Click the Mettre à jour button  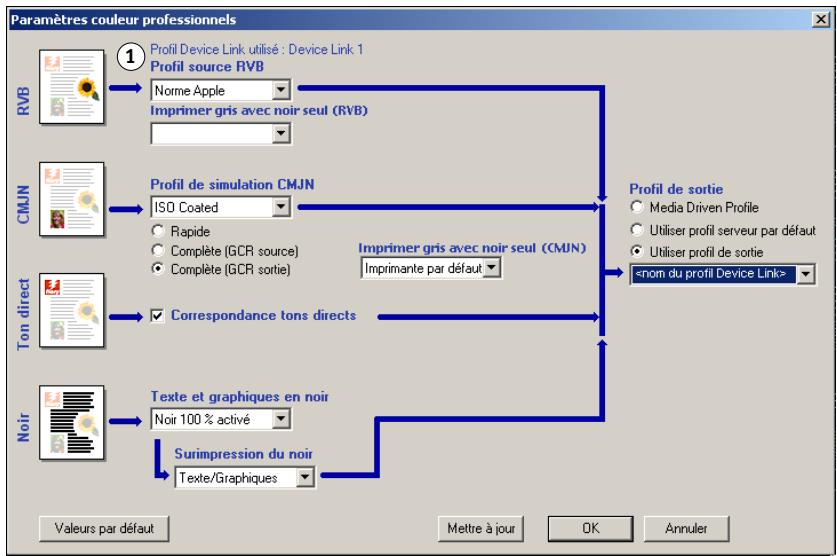click(x=481, y=528)
